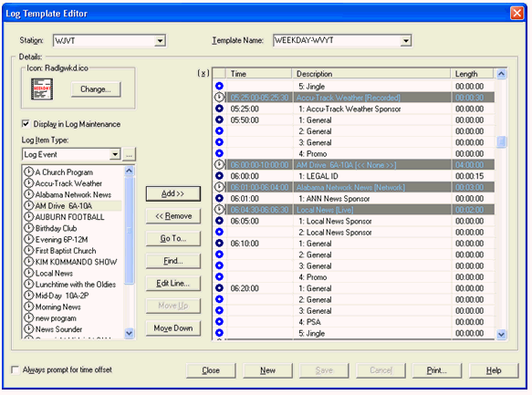
Task: Open the Log Item Type dropdown
Action: [x=115, y=154]
